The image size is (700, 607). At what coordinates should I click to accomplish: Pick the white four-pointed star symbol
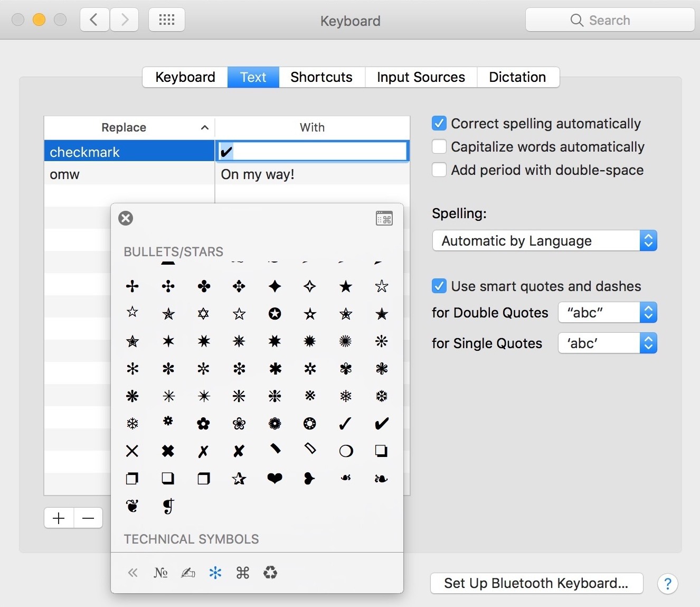pos(310,286)
